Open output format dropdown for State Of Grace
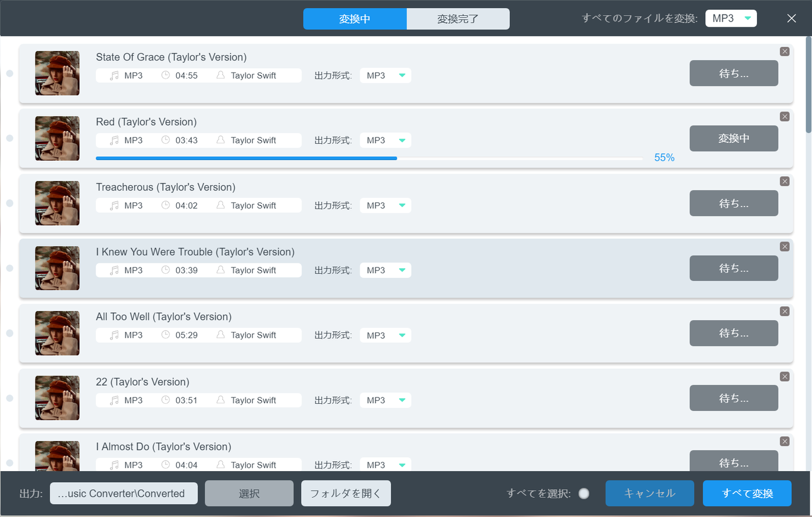 (x=386, y=75)
